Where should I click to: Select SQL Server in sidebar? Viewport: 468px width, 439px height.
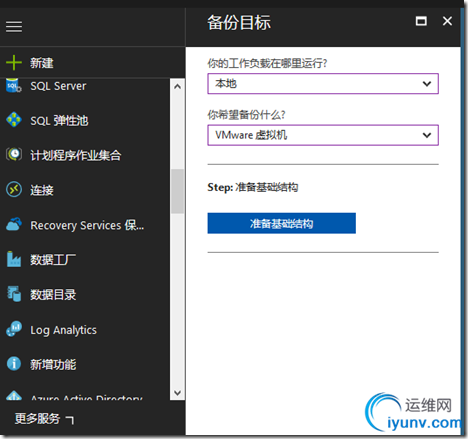(x=58, y=86)
